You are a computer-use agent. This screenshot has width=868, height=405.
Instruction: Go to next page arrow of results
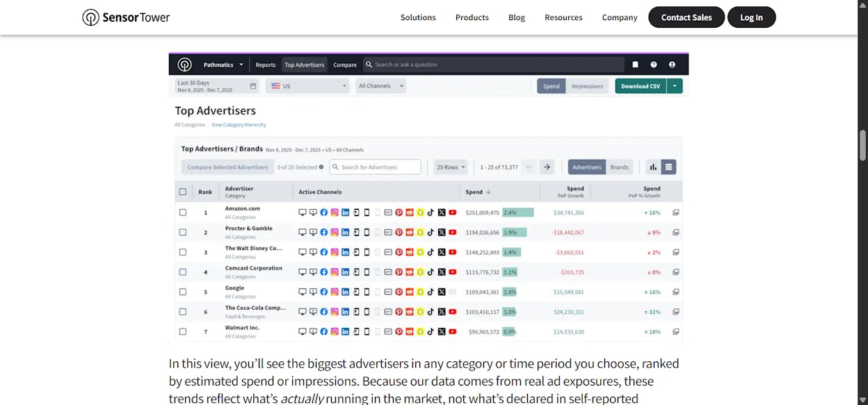click(547, 167)
